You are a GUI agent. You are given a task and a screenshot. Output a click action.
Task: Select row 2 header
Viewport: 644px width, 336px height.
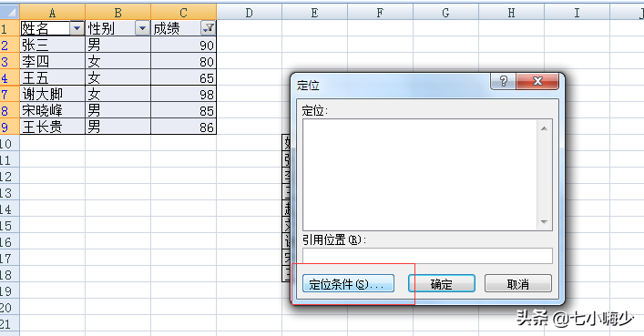(x=9, y=45)
